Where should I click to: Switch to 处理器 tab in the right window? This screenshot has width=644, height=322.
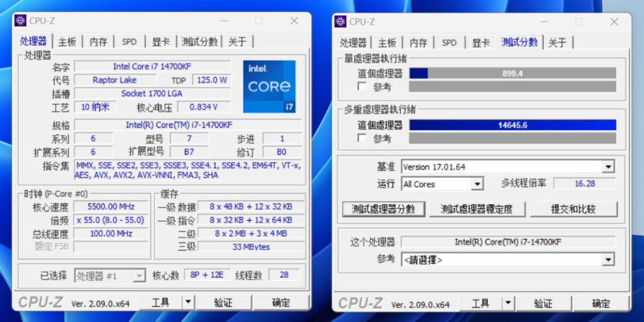pyautogui.click(x=354, y=42)
